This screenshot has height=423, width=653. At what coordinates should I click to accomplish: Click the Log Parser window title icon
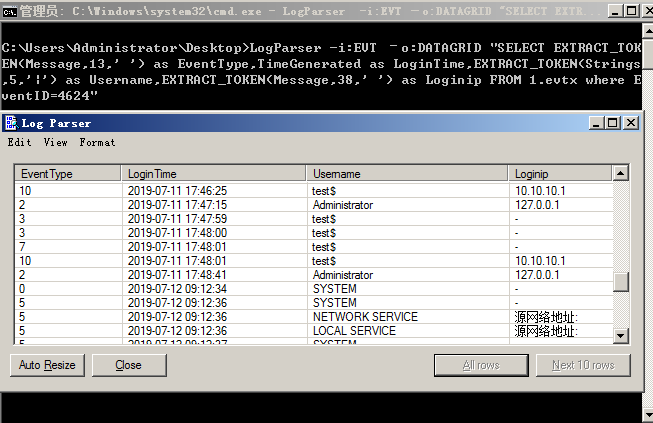click(11, 123)
